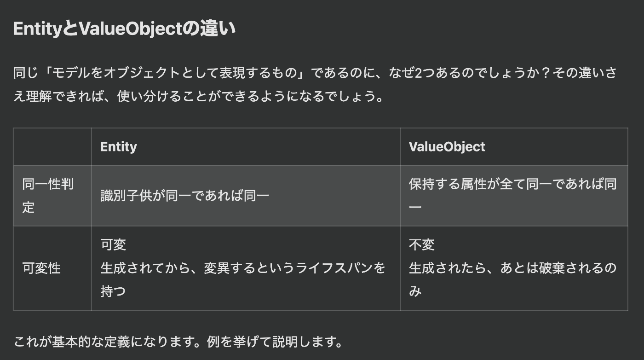The width and height of the screenshot is (644, 360).
Task: Click the cell reading 識別子供が同一であれば同一
Action: click(246, 196)
